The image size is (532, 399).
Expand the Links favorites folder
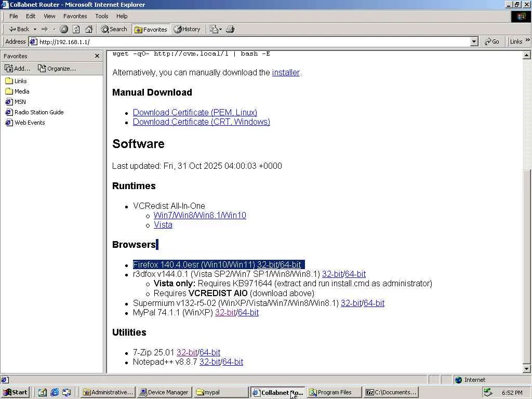16,81
